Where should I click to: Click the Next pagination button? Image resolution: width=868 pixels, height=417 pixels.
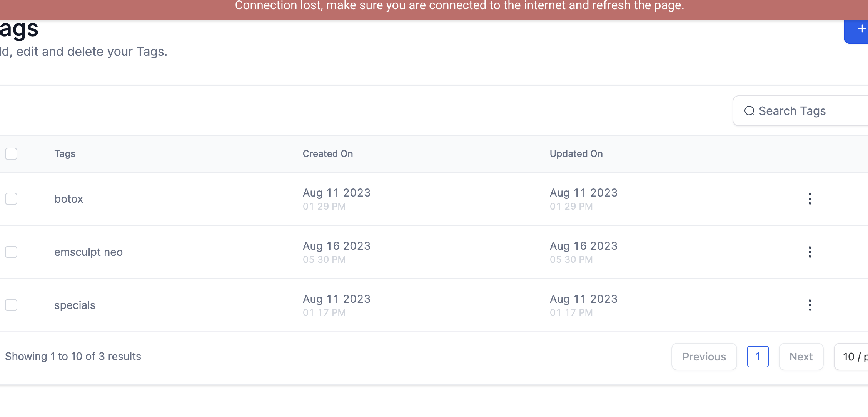801,357
